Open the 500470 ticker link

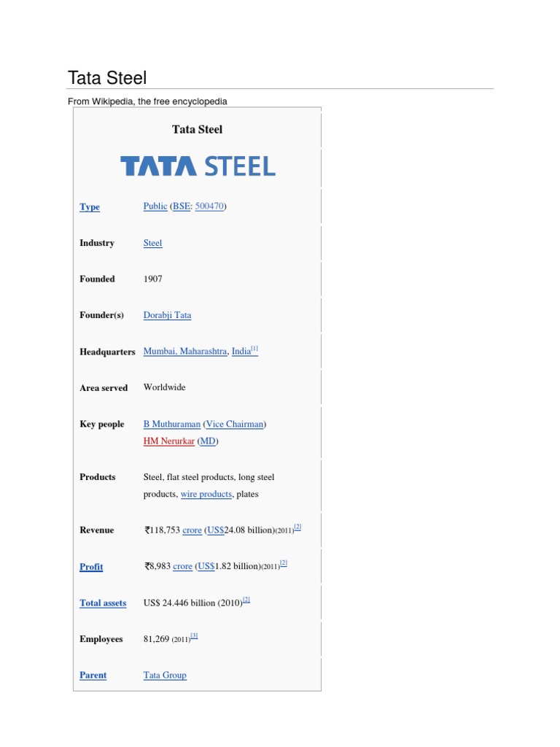pyautogui.click(x=209, y=206)
